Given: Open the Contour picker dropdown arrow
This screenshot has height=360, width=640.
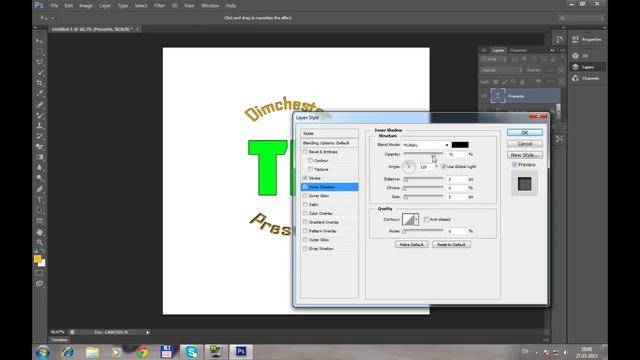Looking at the screenshot, I should (416, 220).
